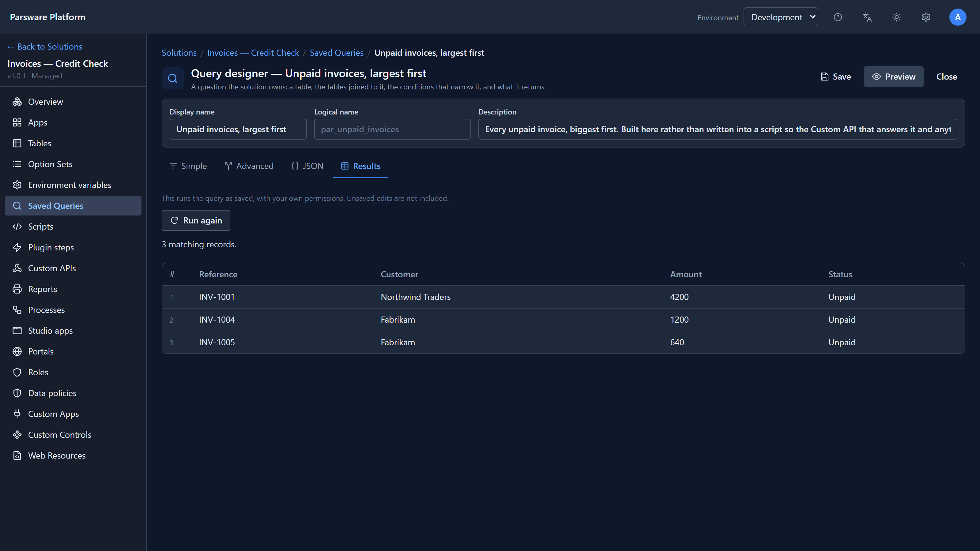Toggle the light theme sun icon
Screen dimensions: 980x551
[897, 17]
